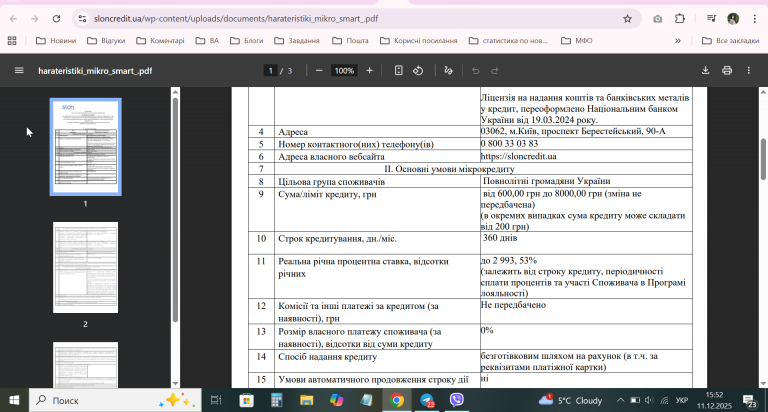Open the МФО bookmarks folder
Screen dimensions: 768x412
(x=577, y=41)
